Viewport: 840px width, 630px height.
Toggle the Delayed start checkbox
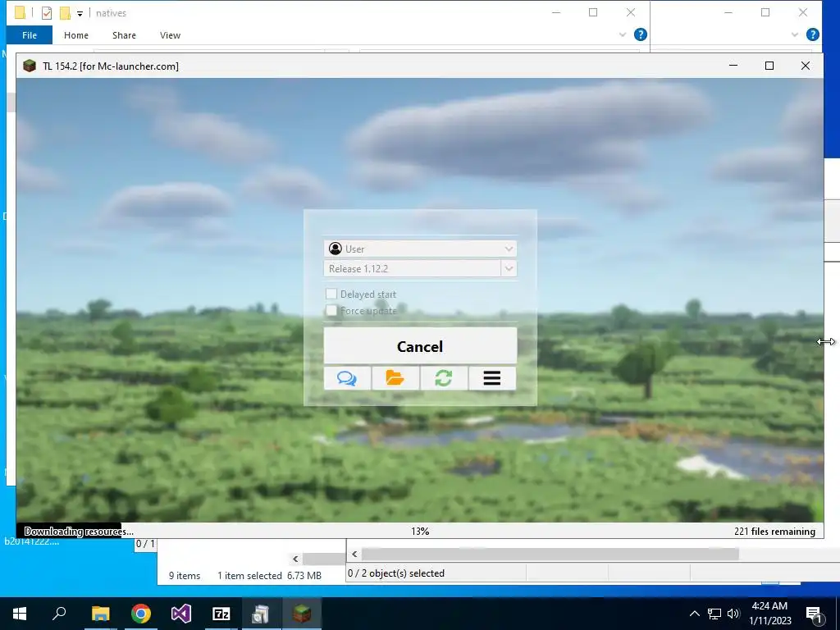[331, 294]
